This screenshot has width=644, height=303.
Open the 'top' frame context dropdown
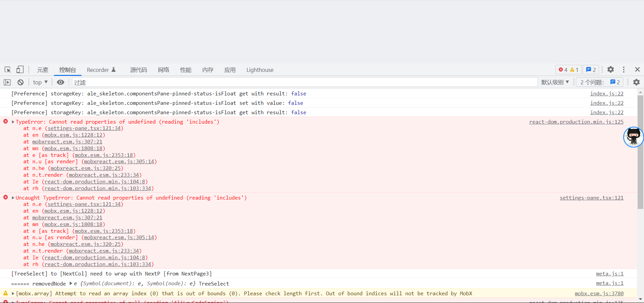[40, 82]
